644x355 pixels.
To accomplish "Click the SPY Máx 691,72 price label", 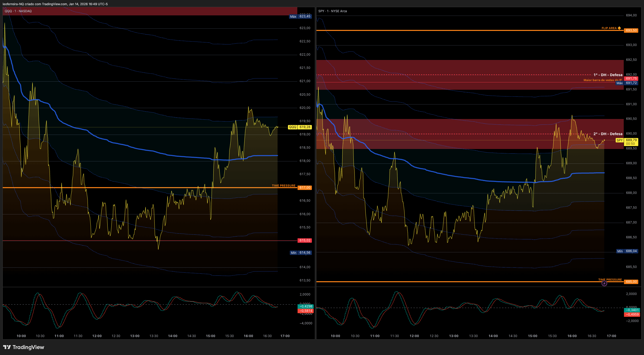I will click(x=627, y=83).
